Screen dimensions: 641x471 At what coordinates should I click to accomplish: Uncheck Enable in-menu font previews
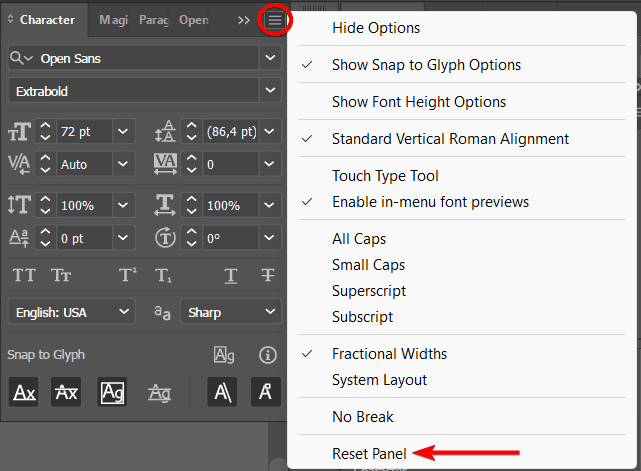(x=430, y=202)
